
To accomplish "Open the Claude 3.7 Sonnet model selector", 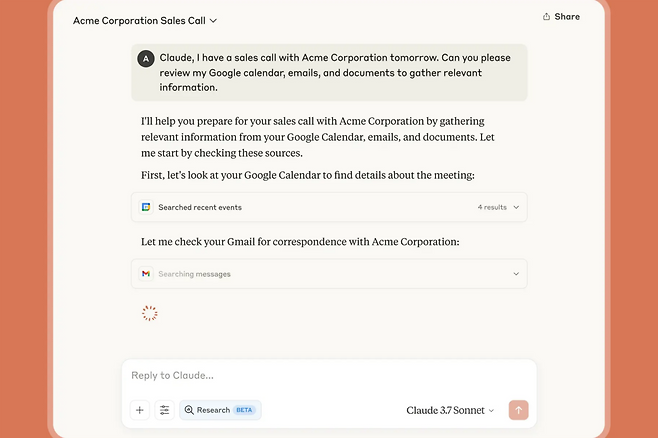I will (450, 410).
